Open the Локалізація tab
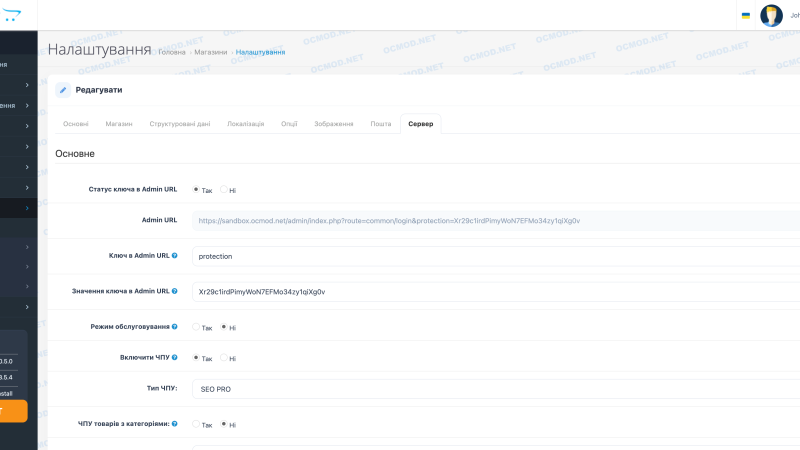This screenshot has height=450, width=800. [x=245, y=124]
